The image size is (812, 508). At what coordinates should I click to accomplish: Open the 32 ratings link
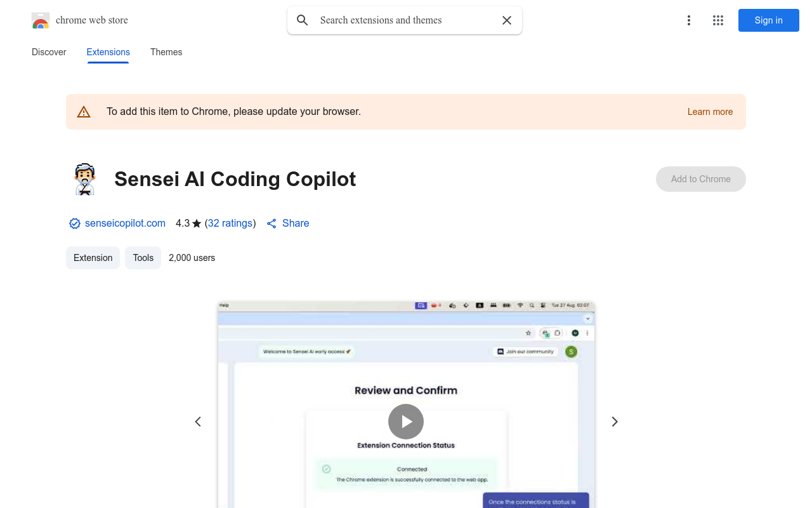[230, 224]
